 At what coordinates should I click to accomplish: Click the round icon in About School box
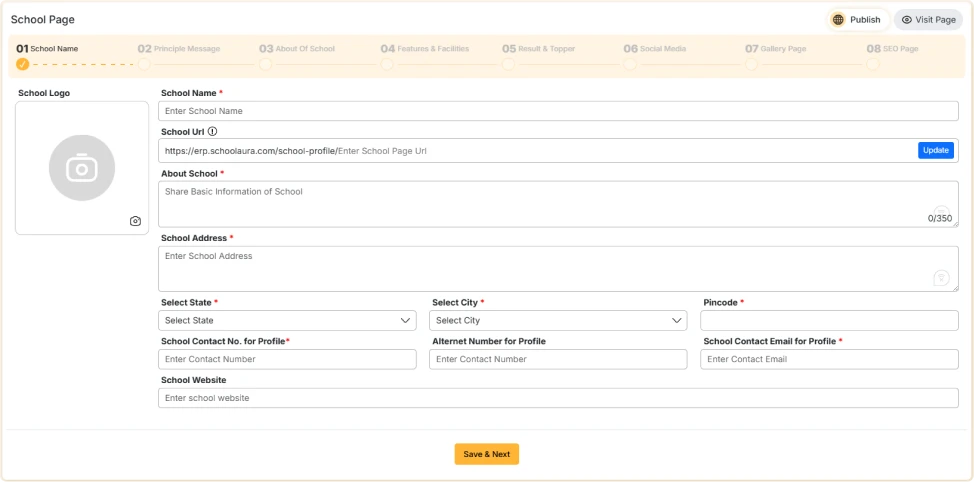coord(940,213)
